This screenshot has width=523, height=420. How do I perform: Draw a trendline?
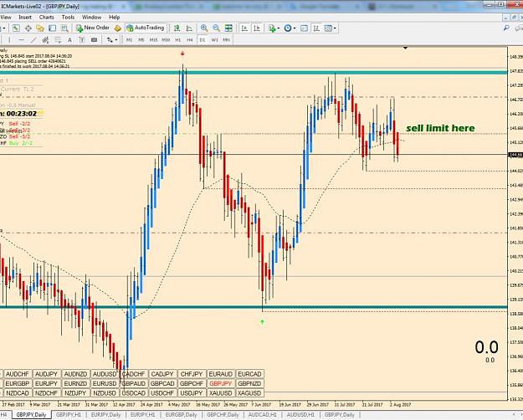[x=33, y=40]
